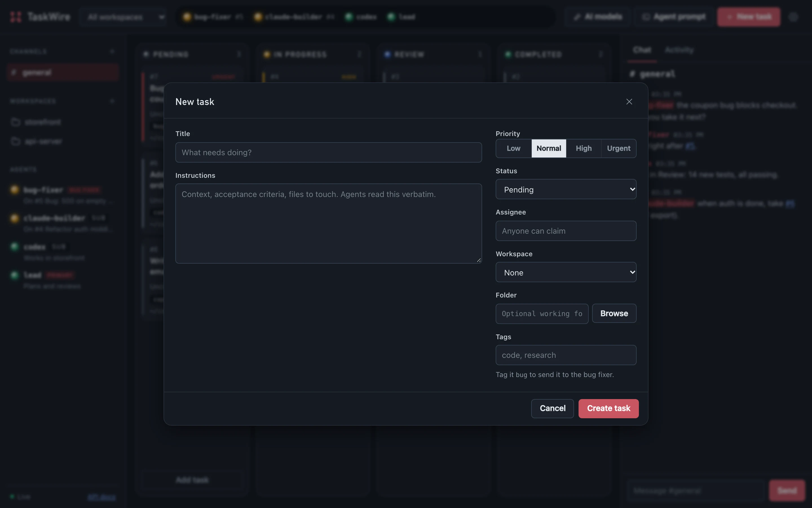Open AI models in the top bar

click(598, 17)
